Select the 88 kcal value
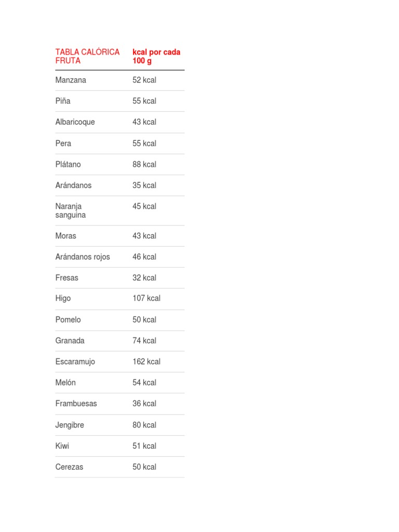Viewport: 399px width, 532px height. pos(144,164)
